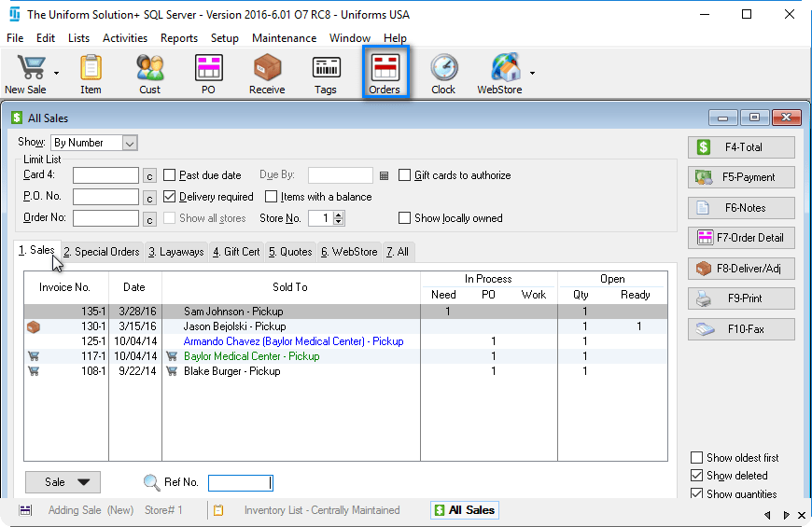Screen dimensions: 812x527
Task: Open the Activities menu
Action: pos(125,38)
